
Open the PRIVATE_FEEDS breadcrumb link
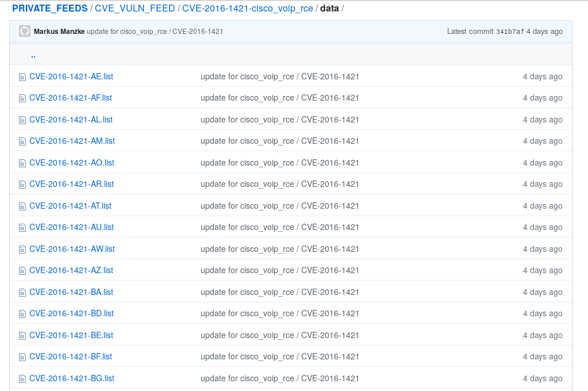click(x=50, y=9)
